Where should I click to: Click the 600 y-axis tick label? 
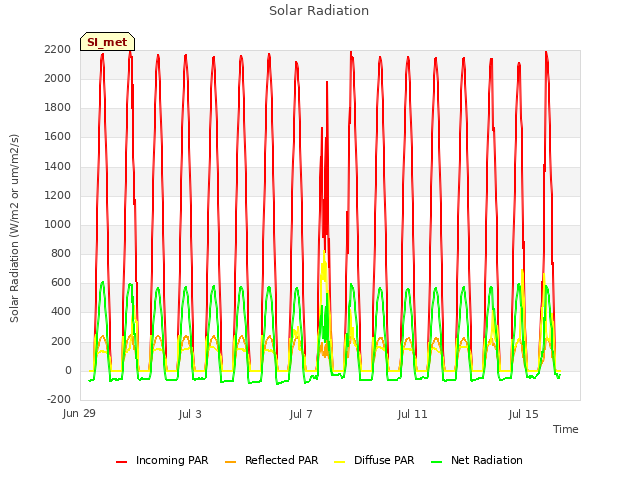pos(61,282)
